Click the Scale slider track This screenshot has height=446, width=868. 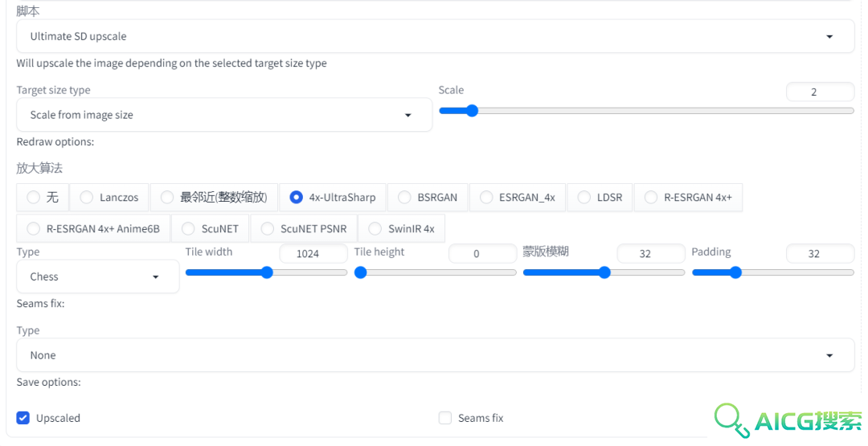click(x=646, y=111)
